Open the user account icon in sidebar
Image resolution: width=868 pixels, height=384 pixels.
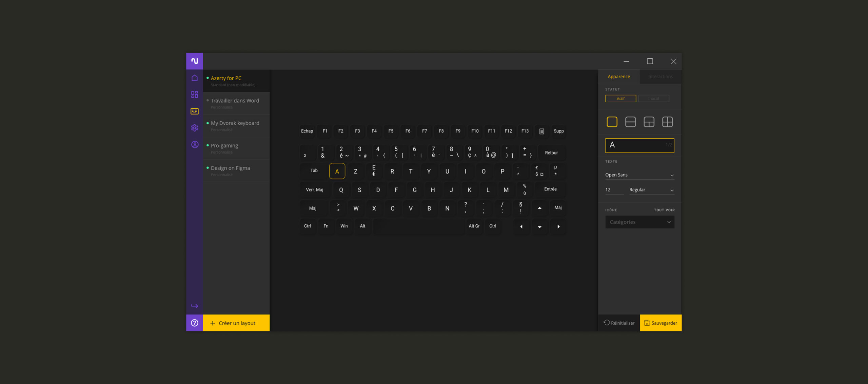click(194, 145)
